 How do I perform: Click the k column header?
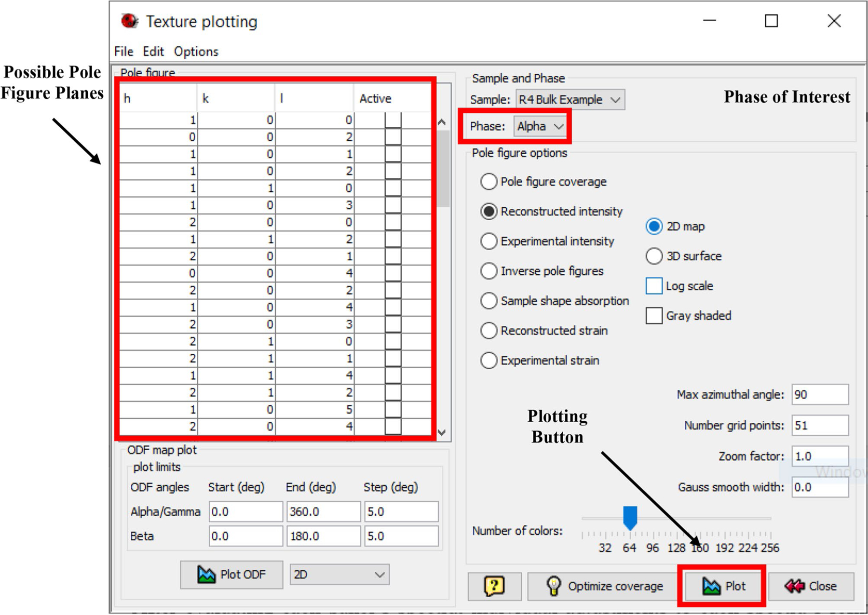pos(236,99)
